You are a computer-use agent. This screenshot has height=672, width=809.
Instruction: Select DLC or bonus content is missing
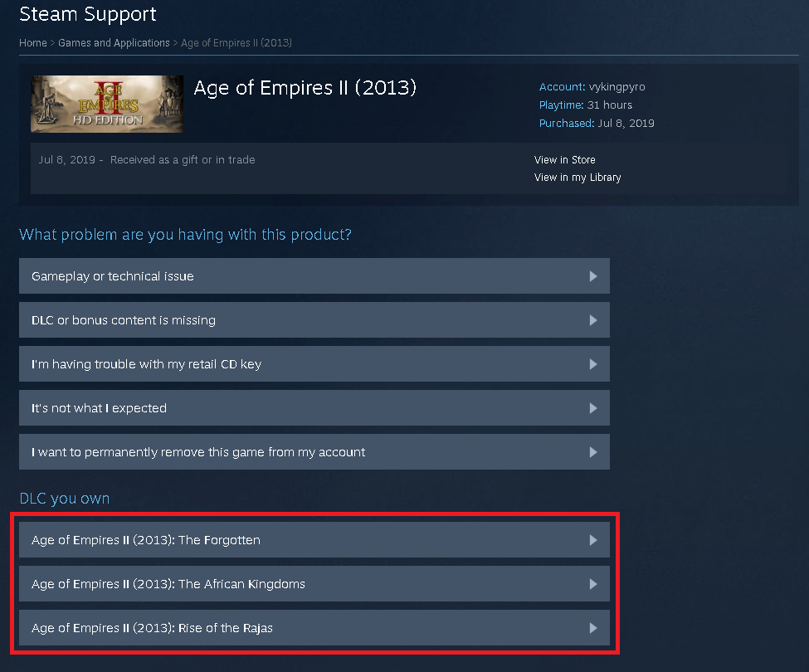tap(314, 320)
